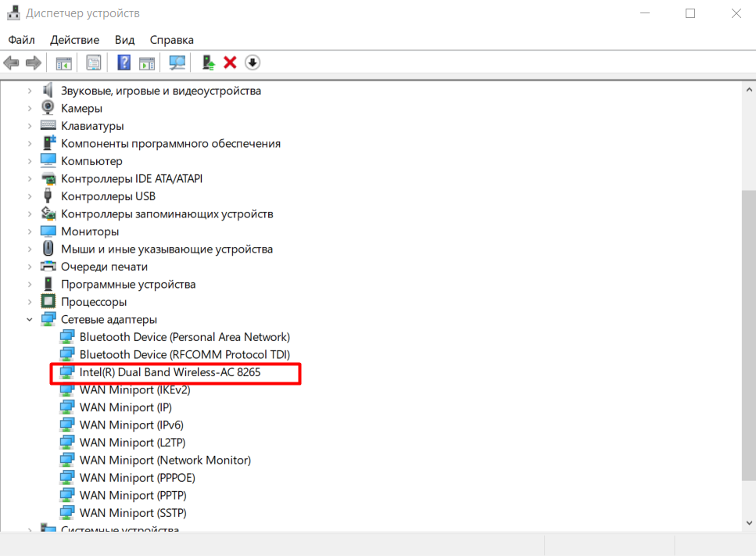
Task: Open the blue Help question mark icon
Action: coord(124,63)
